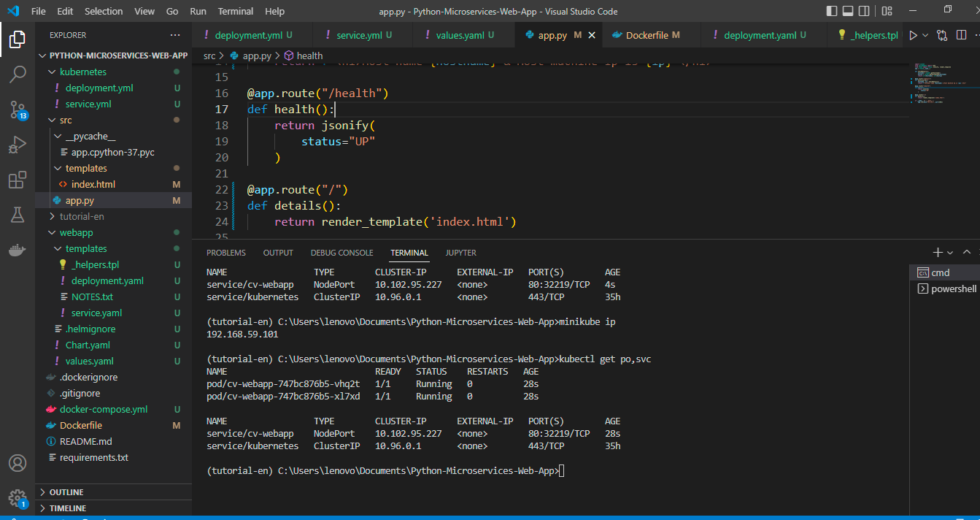Click the editor minimap code preview

pos(940,83)
